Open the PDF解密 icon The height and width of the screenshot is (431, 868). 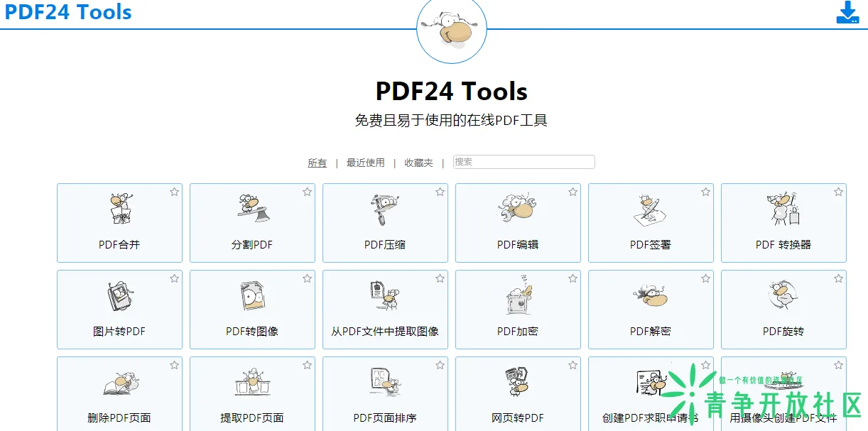651,296
